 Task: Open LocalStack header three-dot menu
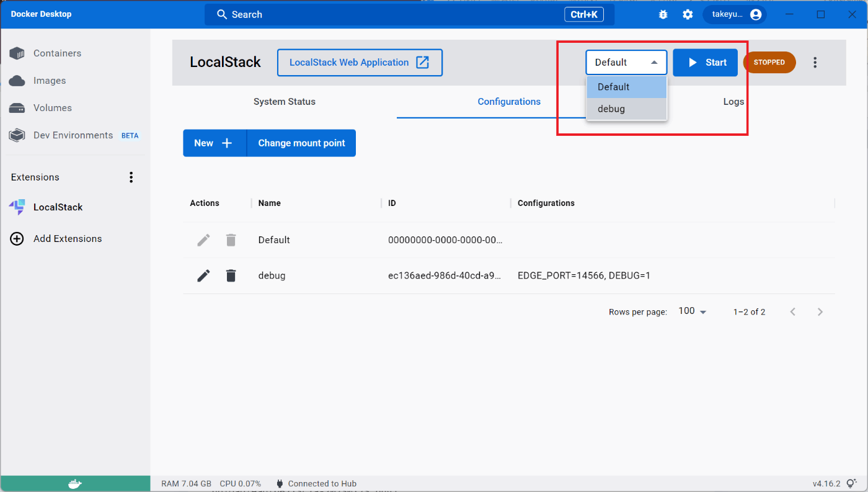[x=815, y=62]
